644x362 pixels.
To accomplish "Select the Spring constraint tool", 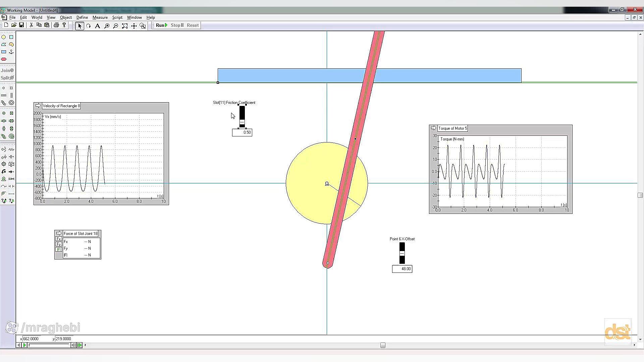I will click(x=11, y=149).
